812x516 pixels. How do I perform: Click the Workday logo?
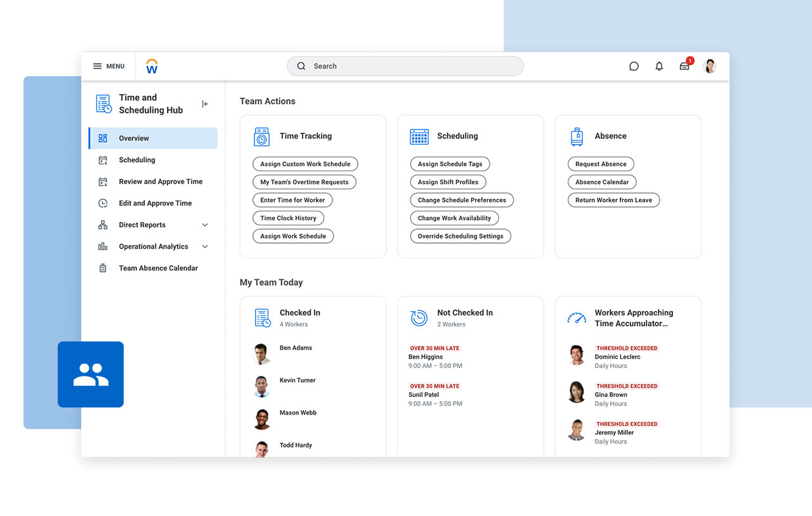pos(152,66)
